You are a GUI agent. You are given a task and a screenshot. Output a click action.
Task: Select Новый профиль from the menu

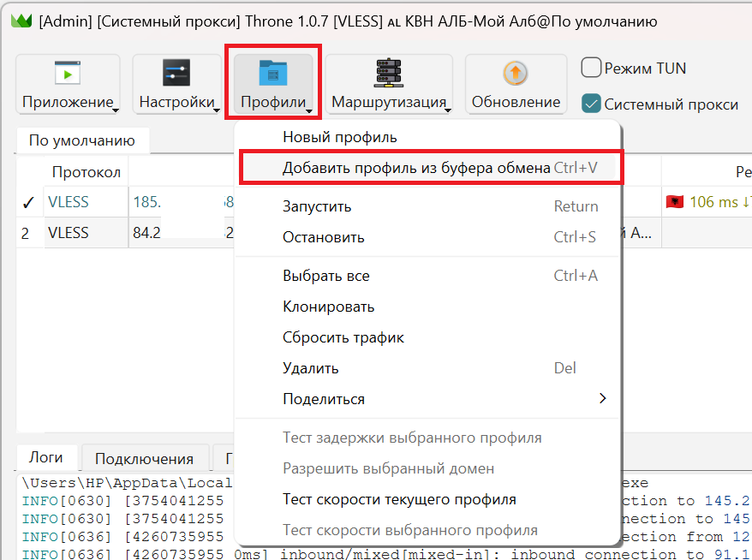tap(340, 137)
